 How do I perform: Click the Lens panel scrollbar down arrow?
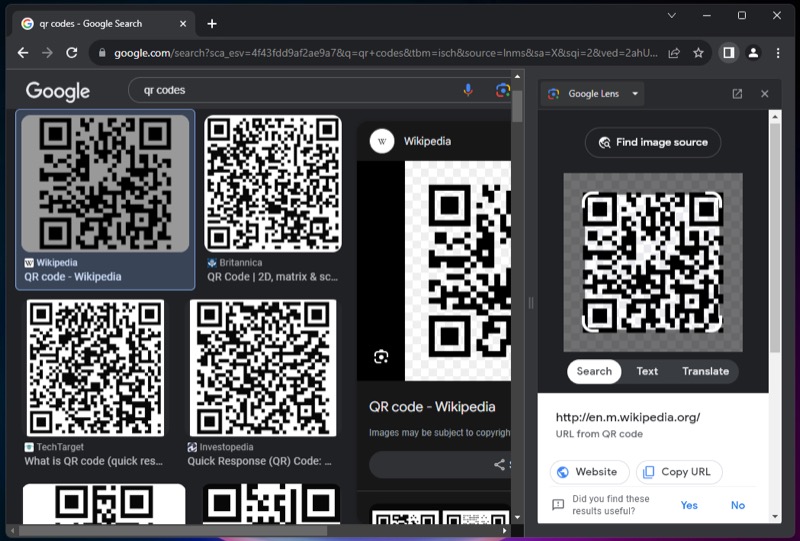(x=775, y=516)
